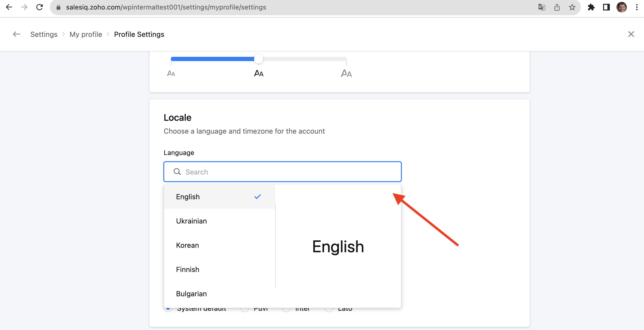The height and width of the screenshot is (330, 644).
Task: Bookmark this page with the star icon
Action: [x=572, y=7]
